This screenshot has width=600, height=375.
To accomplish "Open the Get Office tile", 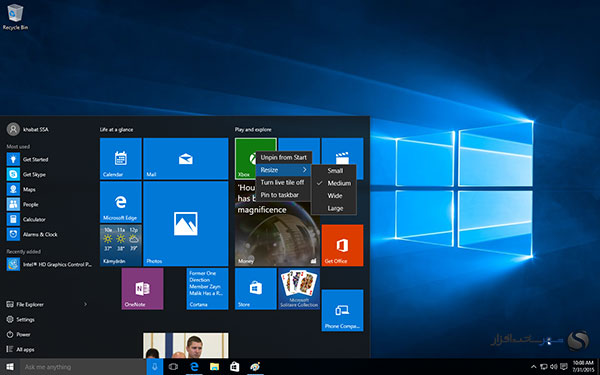I will click(342, 245).
